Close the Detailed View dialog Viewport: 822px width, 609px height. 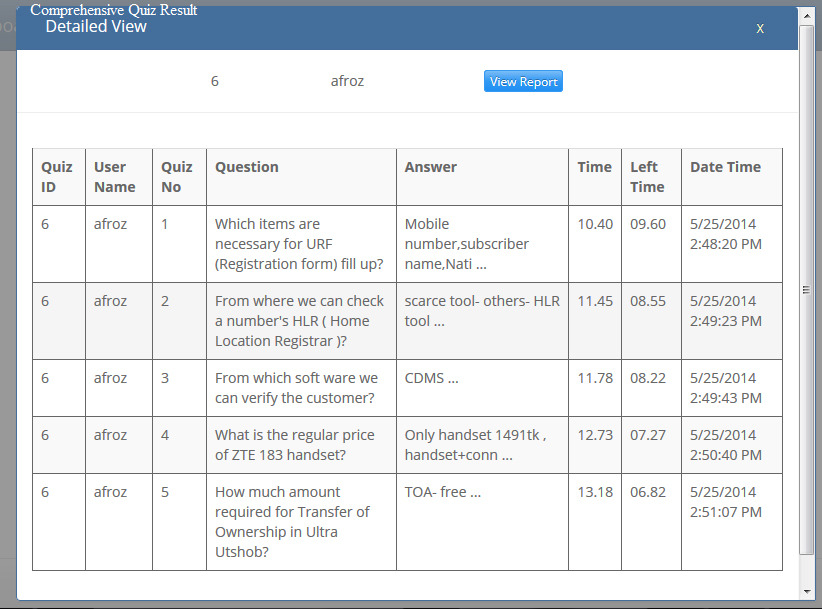[x=760, y=28]
